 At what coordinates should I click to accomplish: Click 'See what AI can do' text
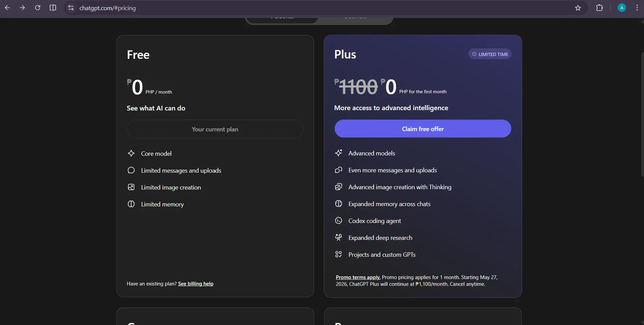pyautogui.click(x=156, y=108)
